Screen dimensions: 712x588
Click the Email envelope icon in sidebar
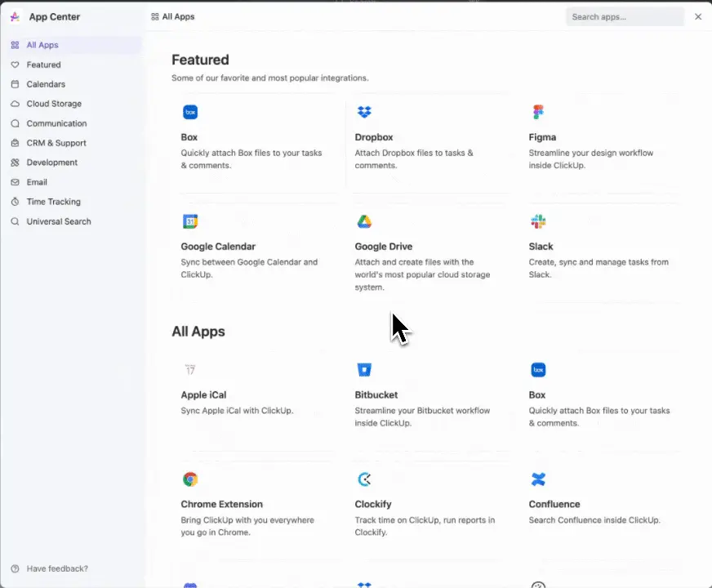(x=15, y=182)
